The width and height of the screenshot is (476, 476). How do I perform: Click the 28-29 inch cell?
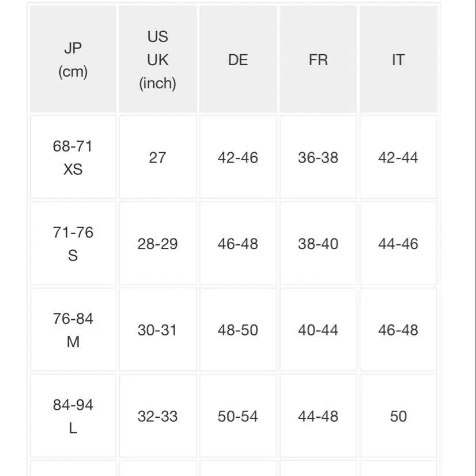click(157, 243)
